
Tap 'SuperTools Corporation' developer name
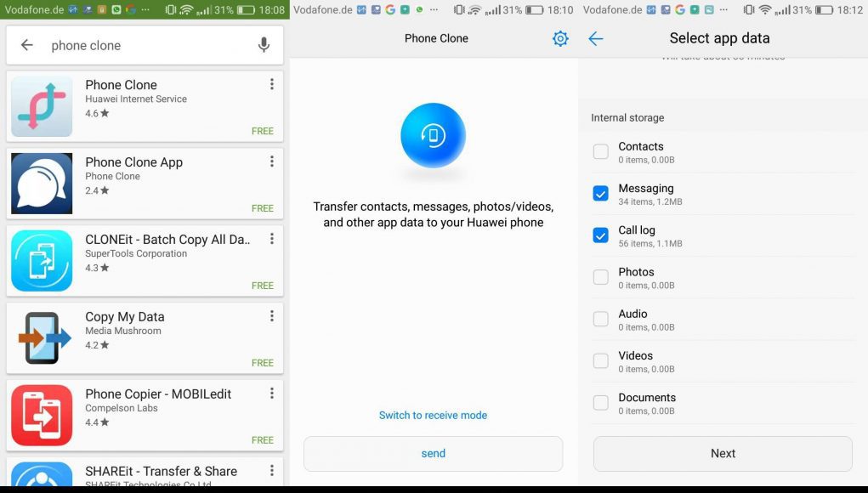coord(136,253)
